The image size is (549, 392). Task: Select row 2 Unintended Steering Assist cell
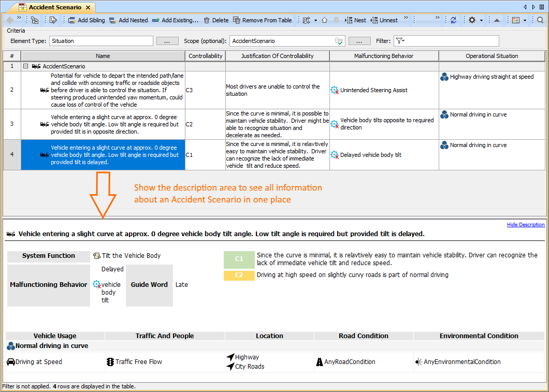click(384, 90)
